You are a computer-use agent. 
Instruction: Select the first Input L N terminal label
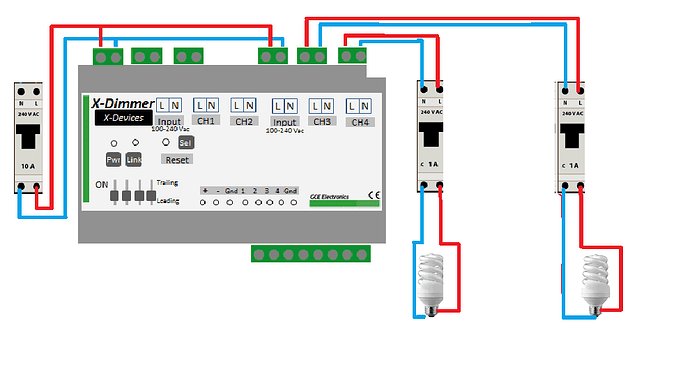169,106
